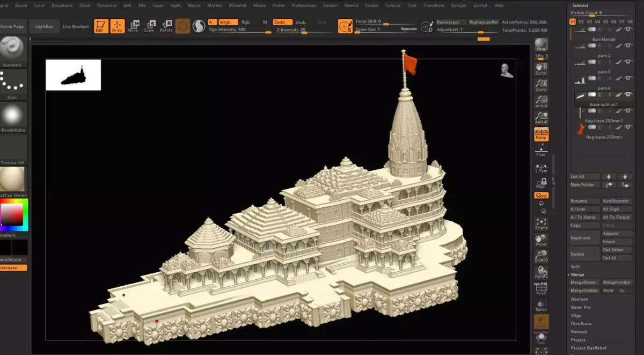Click the sculptris-style sphere icon beside Rotate

[182, 26]
